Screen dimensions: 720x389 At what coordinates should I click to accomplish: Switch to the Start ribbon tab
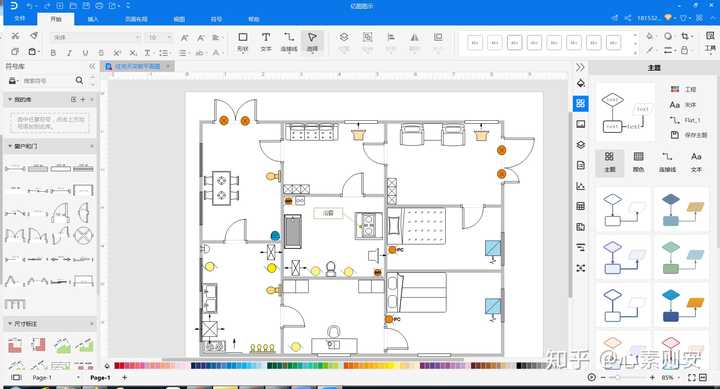[x=56, y=19]
